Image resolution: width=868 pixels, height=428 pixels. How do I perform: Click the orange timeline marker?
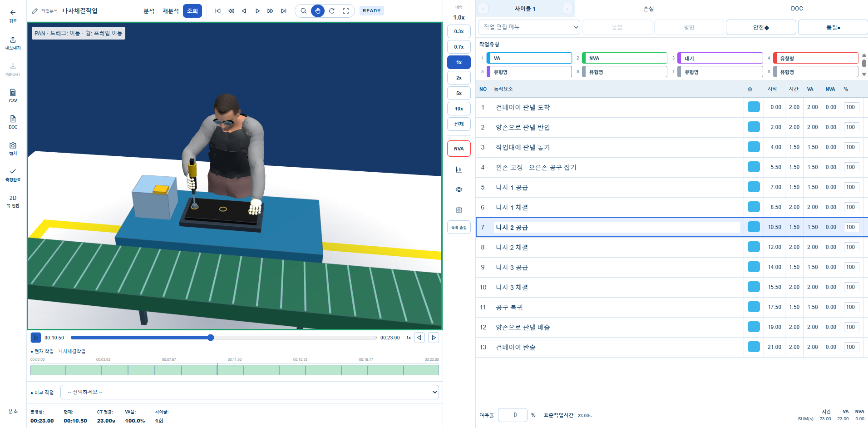coord(217,369)
